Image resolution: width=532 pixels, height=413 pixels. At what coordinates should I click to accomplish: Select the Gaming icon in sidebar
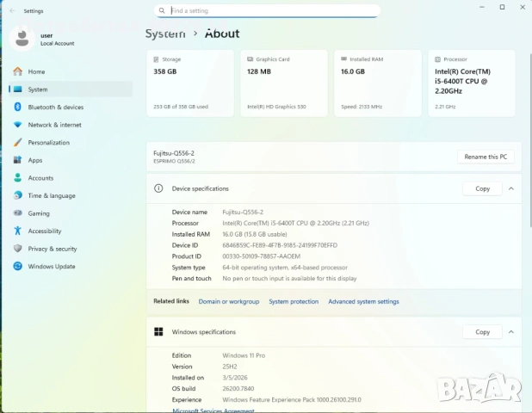(17, 213)
